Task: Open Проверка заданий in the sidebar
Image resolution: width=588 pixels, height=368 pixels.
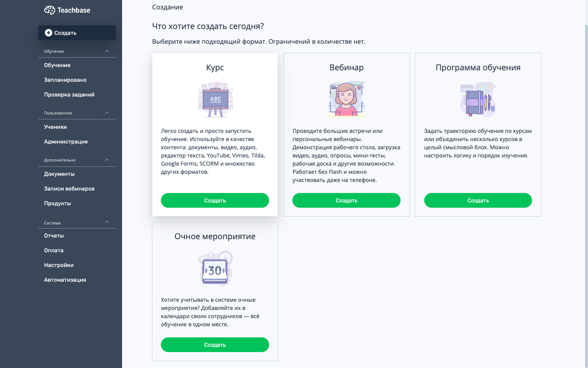Action: click(69, 94)
